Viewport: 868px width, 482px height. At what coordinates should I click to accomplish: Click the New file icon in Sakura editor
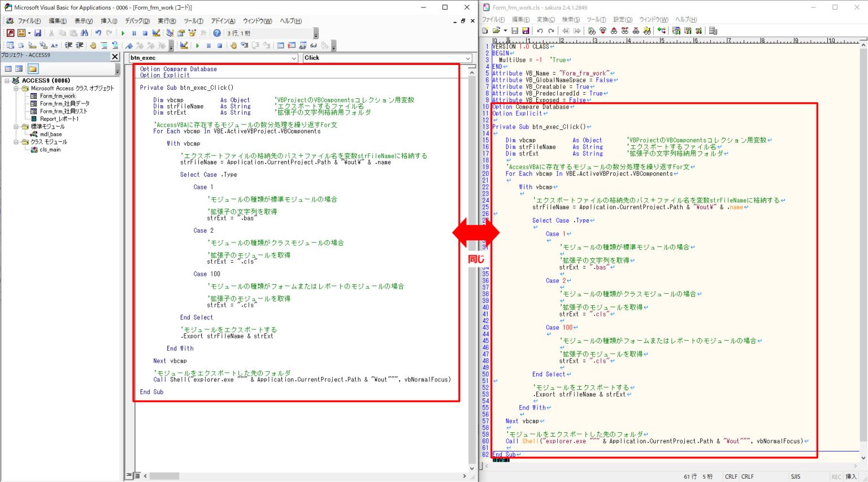486,31
